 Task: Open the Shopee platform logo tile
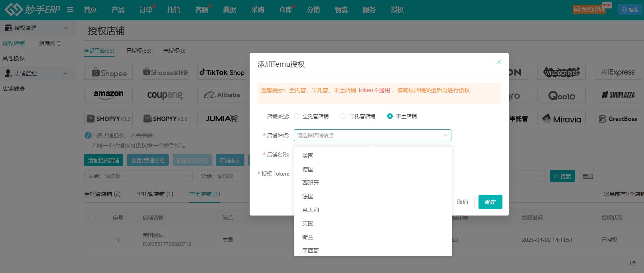108,73
